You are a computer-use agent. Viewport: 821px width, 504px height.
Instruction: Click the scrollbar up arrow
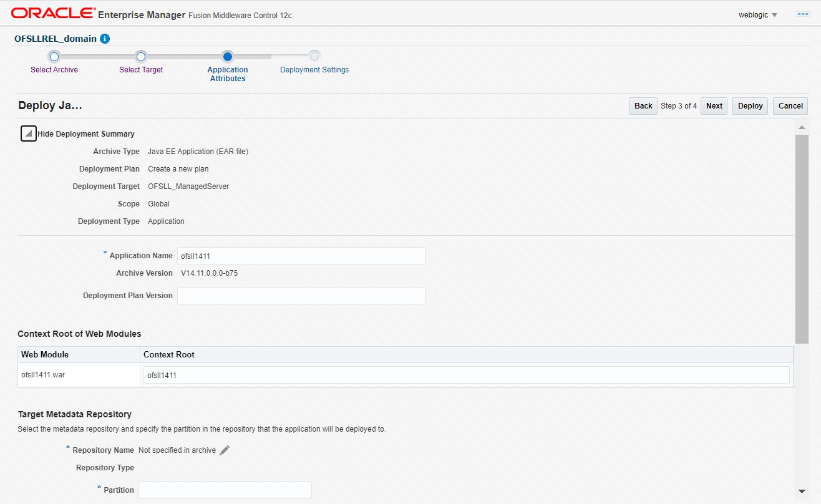click(802, 127)
